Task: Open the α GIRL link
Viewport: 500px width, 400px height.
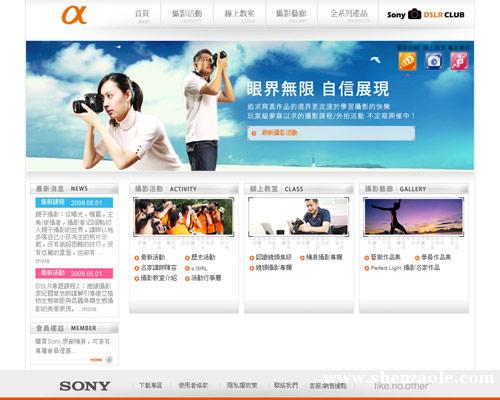Action: click(x=199, y=268)
